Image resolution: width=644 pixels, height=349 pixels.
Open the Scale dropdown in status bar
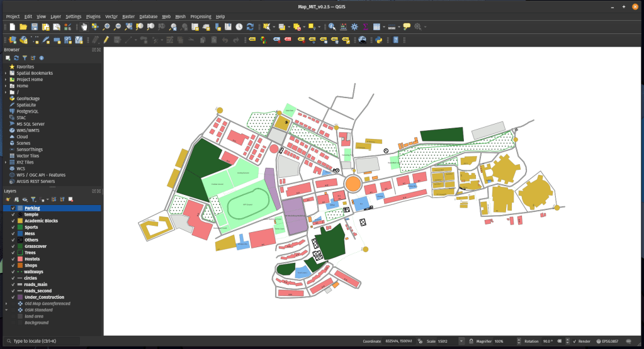(461, 341)
